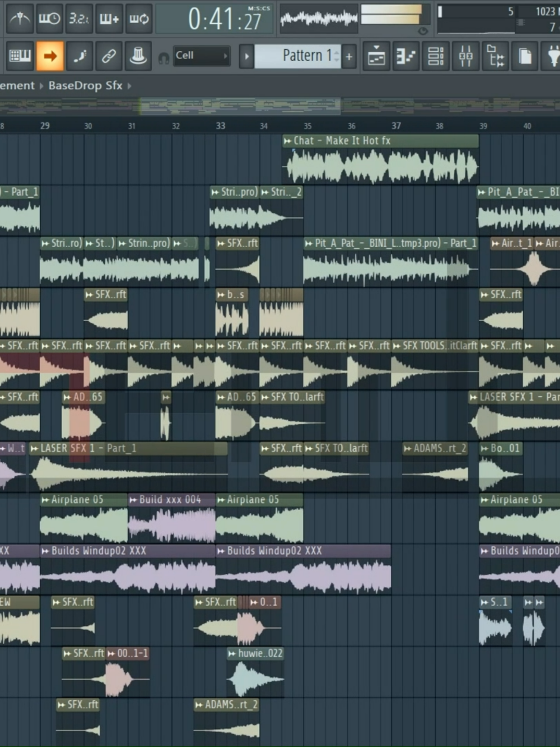Select the 0..1 pink clip
560x747 pixels.
(265, 621)
